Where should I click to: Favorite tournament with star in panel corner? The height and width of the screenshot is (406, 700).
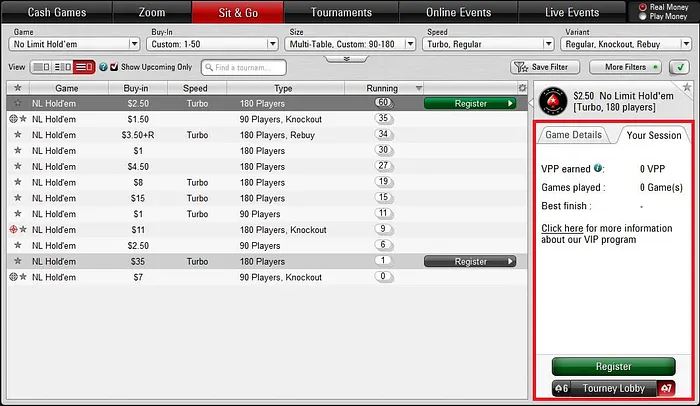(x=687, y=87)
